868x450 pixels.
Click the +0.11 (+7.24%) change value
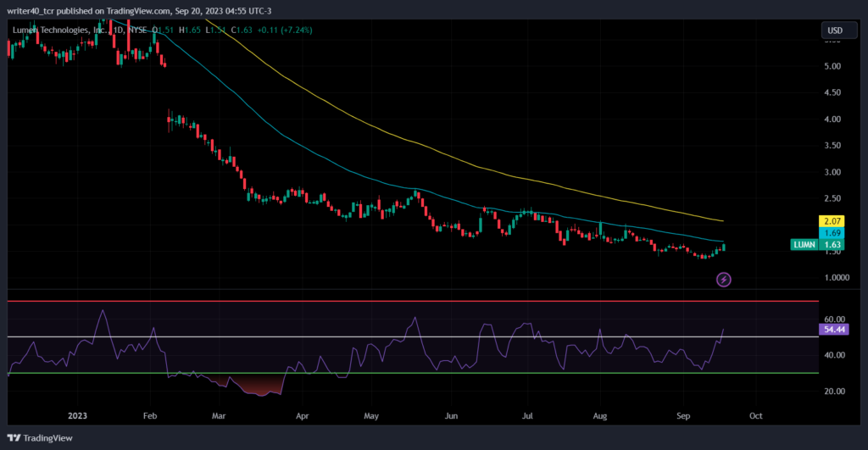285,30
